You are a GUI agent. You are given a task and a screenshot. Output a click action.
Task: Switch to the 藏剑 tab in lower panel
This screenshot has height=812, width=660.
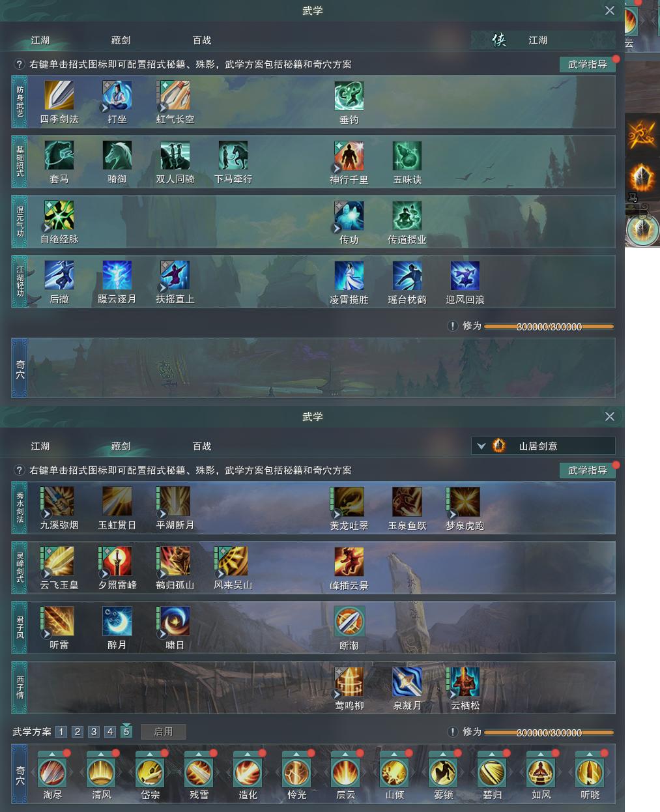click(x=121, y=446)
